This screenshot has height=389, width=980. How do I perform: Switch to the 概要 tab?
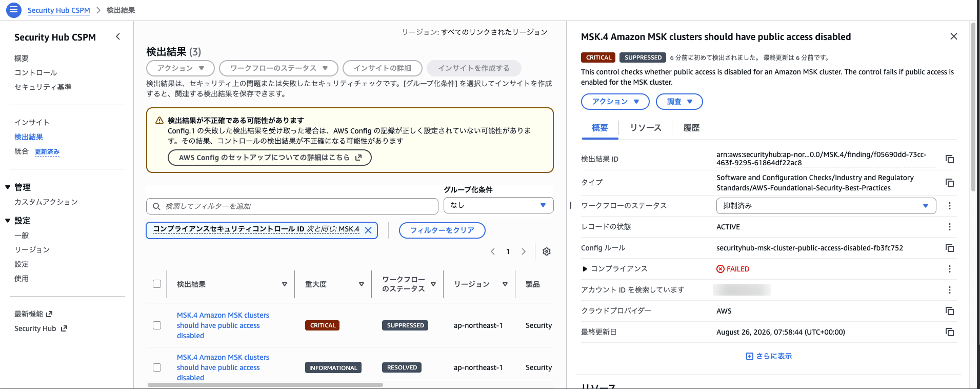[600, 128]
